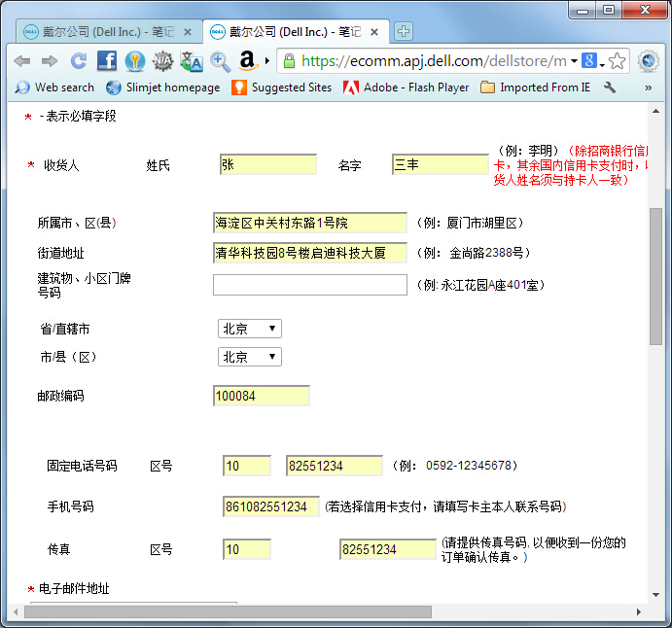The width and height of the screenshot is (672, 628).
Task: Click the magnifier zoom toolbar icon
Action: coord(221,61)
